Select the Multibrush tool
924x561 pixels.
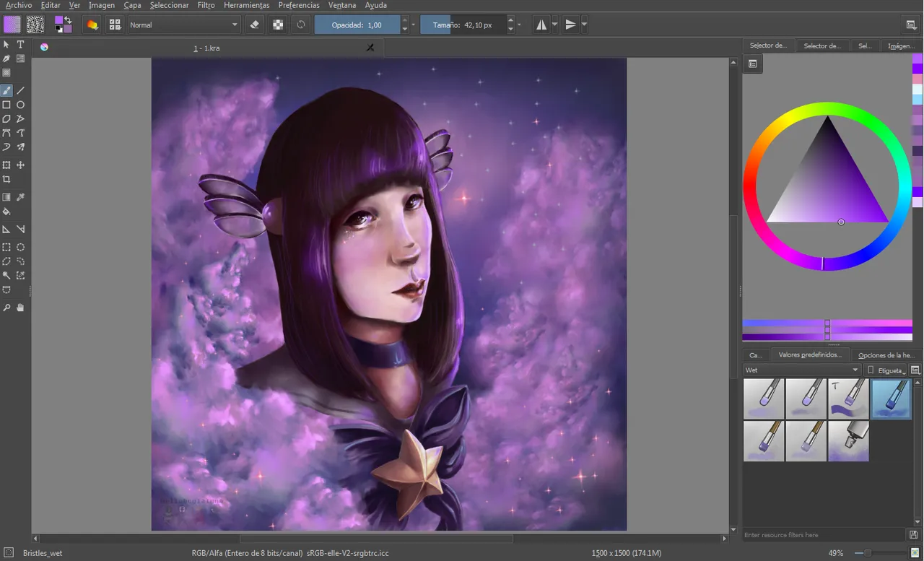point(21,147)
